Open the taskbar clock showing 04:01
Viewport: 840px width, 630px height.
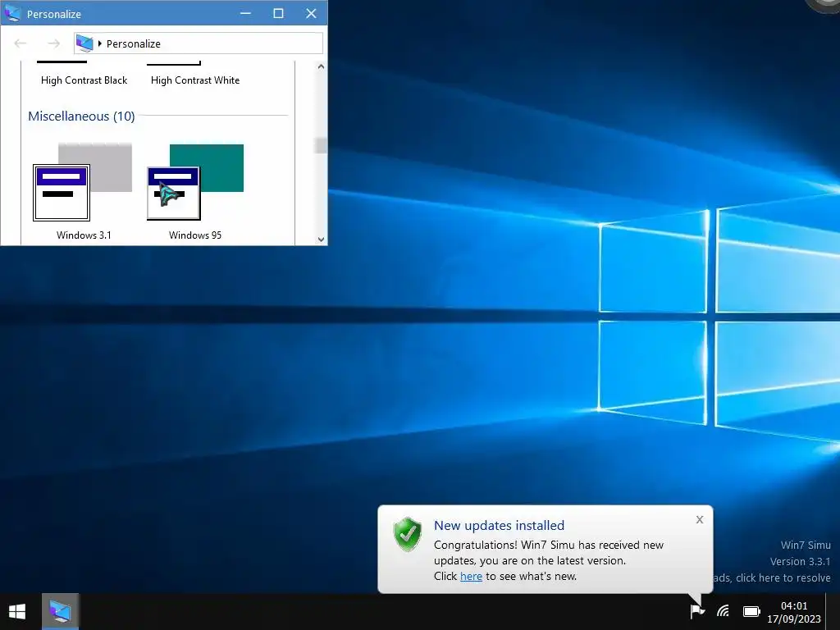click(794, 612)
